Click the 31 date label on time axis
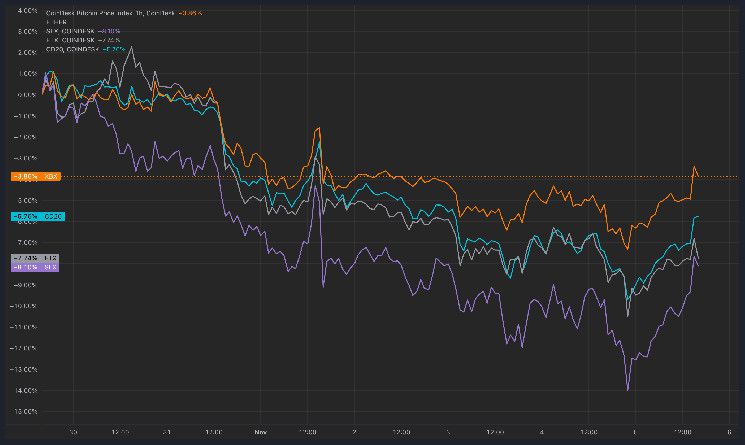 point(166,433)
